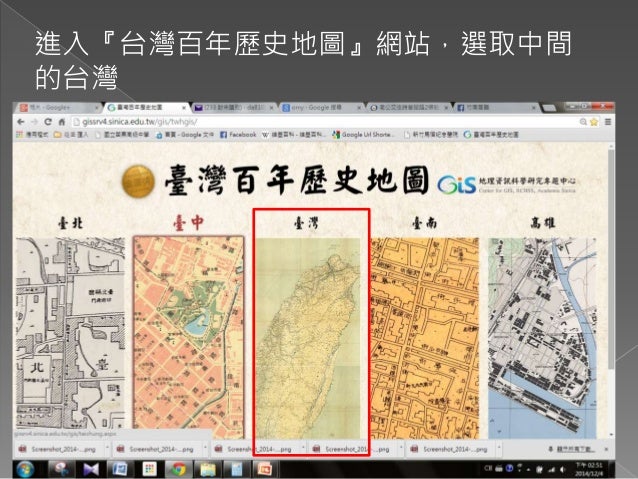
Task: Bookmark this page with the star icon
Action: [x=594, y=122]
